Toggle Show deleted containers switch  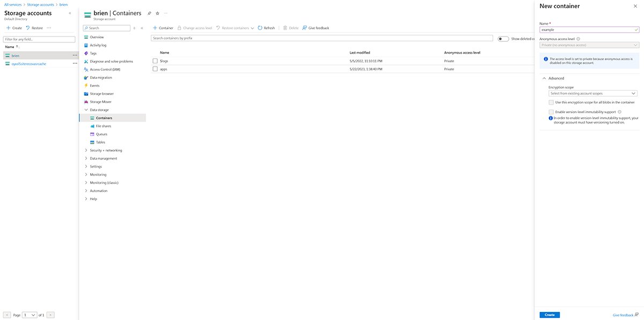point(503,39)
